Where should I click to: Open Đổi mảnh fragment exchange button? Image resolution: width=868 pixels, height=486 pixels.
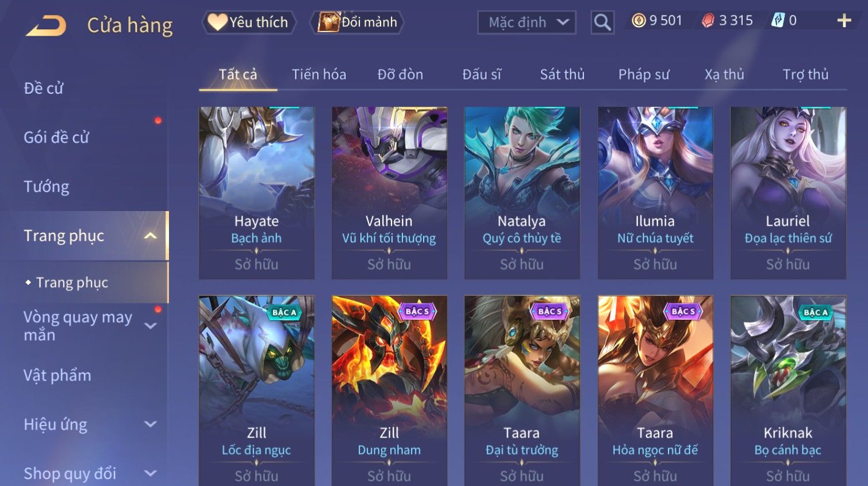(x=358, y=22)
